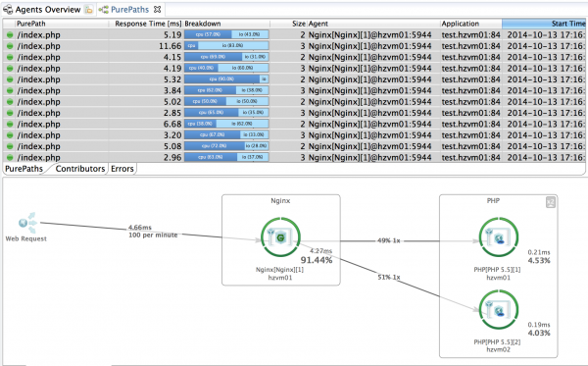
Task: Click the Web Request label
Action: [25, 238]
